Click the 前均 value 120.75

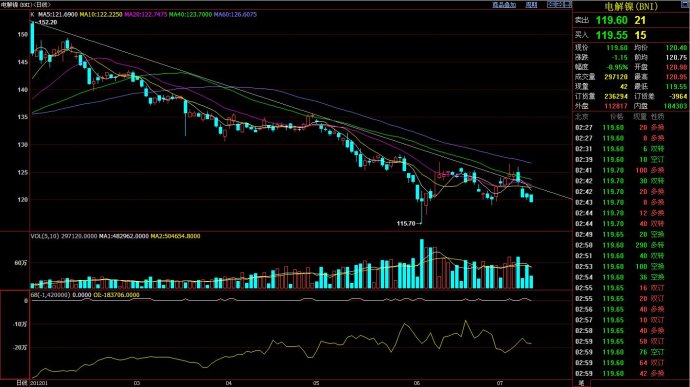coord(676,58)
